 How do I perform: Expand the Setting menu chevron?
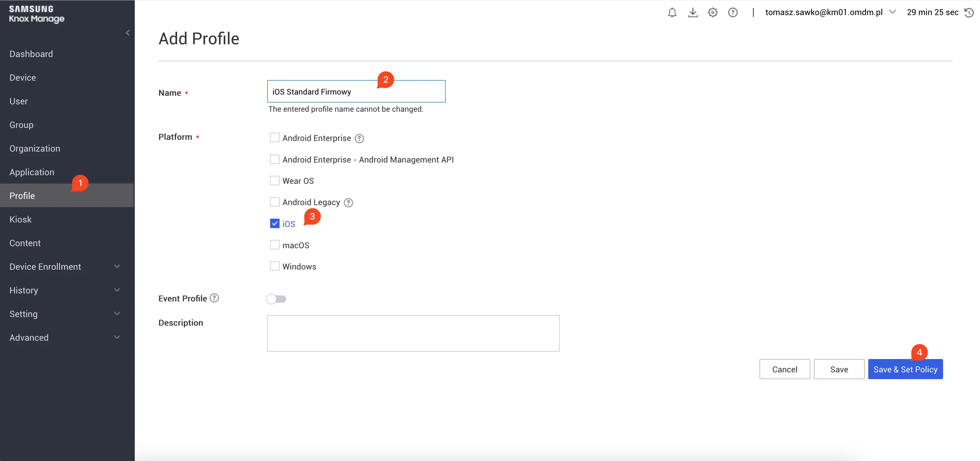coord(117,314)
